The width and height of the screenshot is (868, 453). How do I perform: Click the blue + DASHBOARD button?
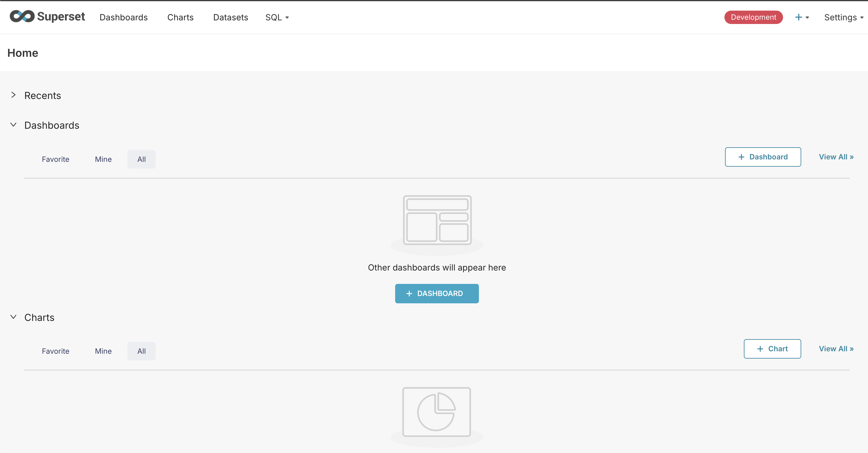tap(437, 293)
